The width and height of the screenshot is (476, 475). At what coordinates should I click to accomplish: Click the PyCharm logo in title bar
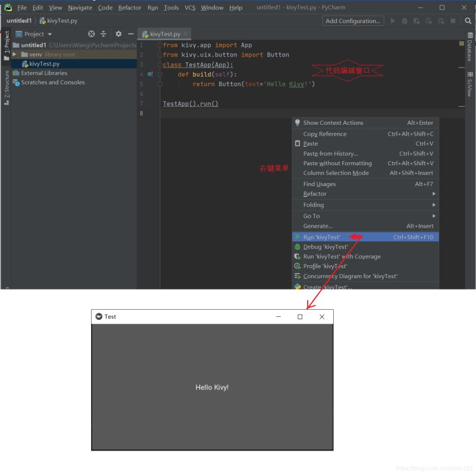(8, 7)
